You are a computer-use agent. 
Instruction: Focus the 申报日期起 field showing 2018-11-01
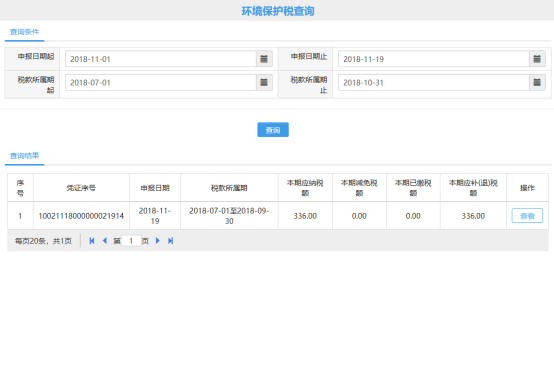pos(161,59)
